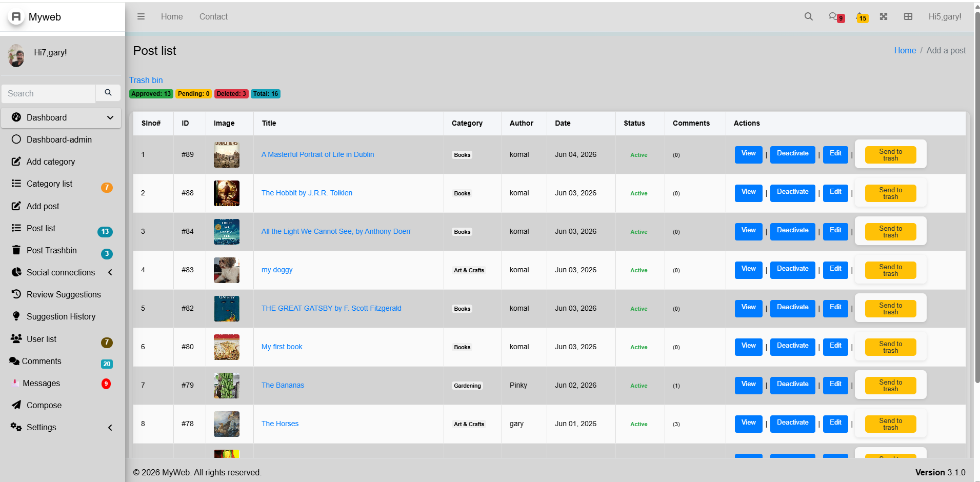The height and width of the screenshot is (482, 980).
Task: Click the Deleted: 3 badge
Action: [231, 94]
